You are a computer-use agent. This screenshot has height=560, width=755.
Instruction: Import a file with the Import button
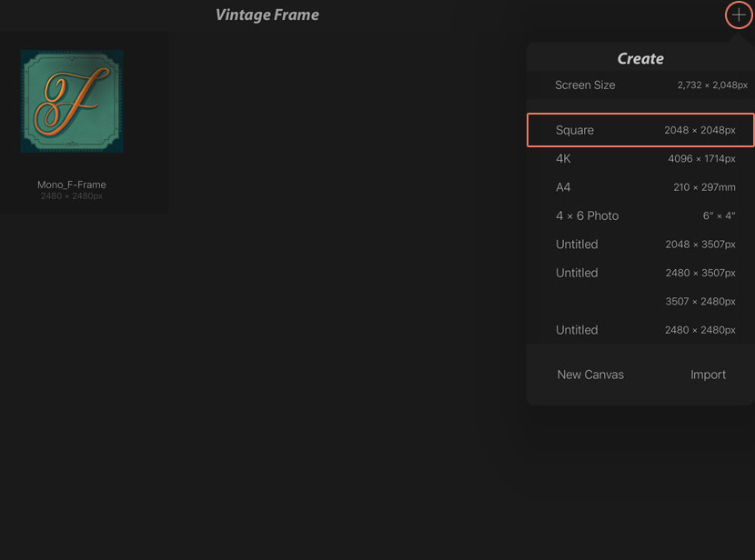point(709,374)
